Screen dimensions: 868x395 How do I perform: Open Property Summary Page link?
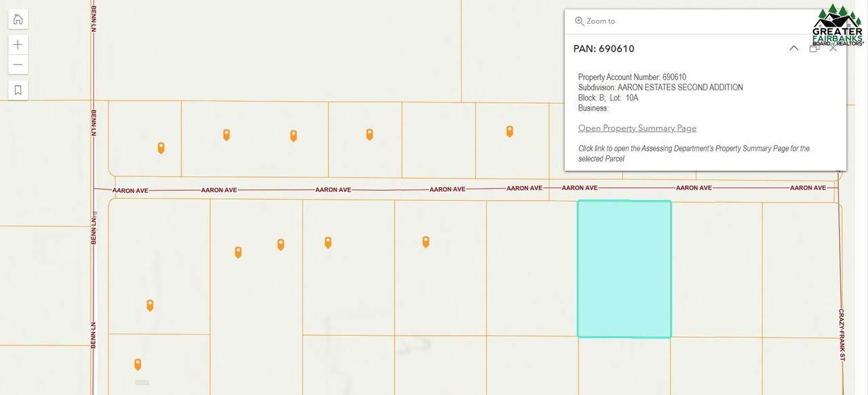(x=637, y=128)
